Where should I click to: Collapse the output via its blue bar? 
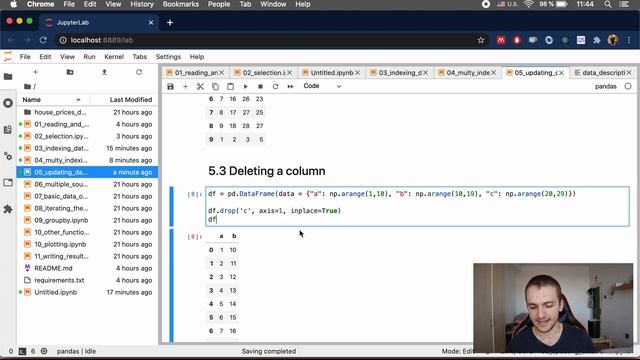click(172, 286)
